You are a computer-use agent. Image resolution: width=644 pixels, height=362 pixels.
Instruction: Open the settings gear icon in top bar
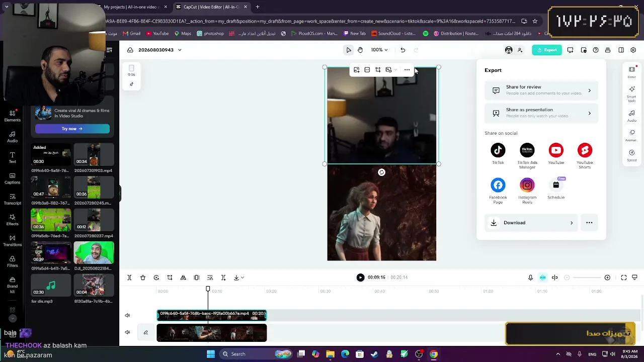(633, 50)
